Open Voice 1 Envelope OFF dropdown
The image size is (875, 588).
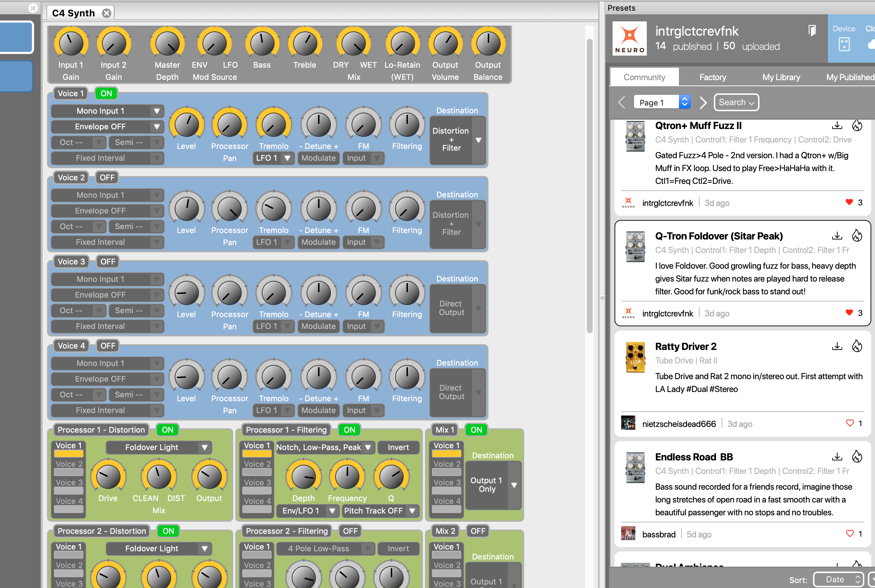point(107,127)
